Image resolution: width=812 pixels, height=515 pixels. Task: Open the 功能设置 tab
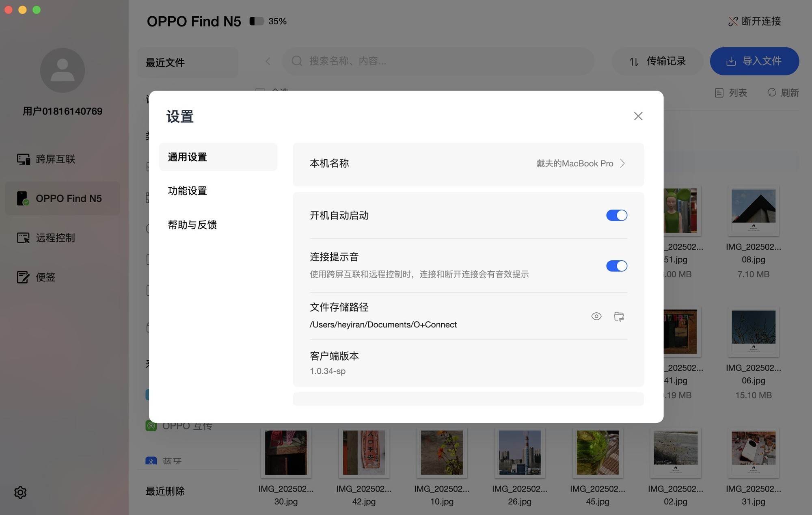187,190
